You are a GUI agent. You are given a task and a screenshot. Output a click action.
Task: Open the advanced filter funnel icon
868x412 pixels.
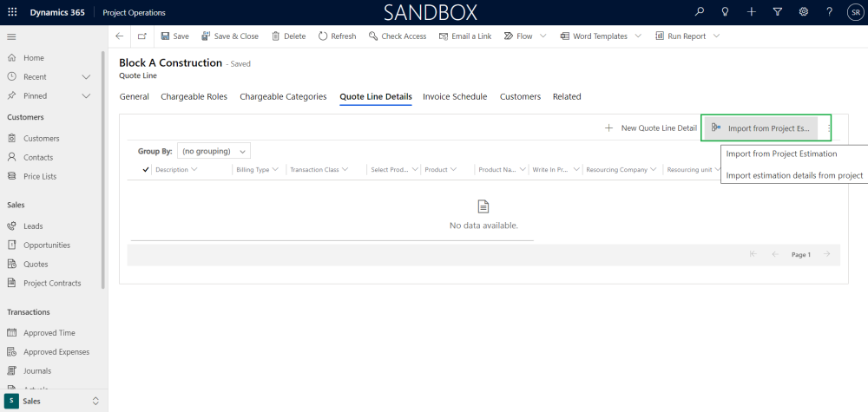coord(777,11)
